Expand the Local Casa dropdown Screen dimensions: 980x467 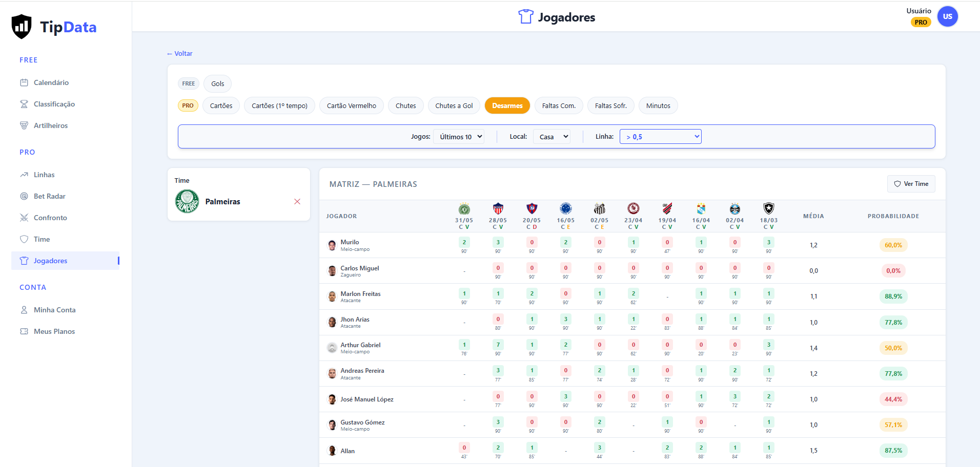point(552,137)
